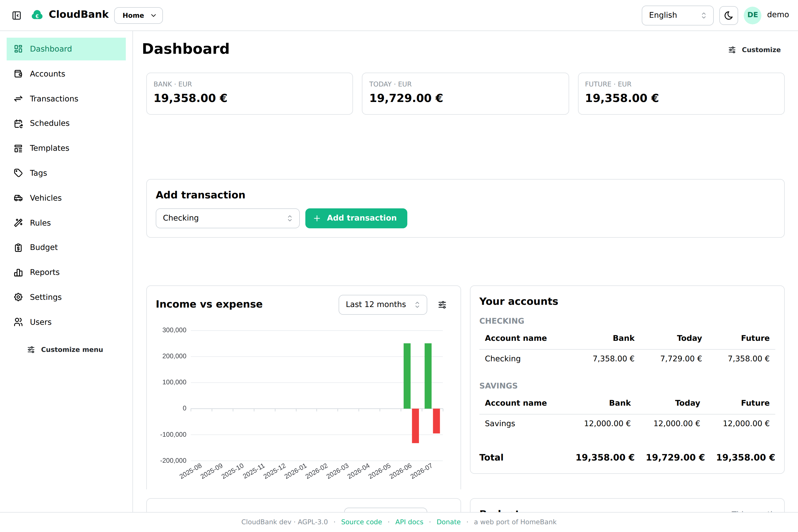Click the Total 19,729.00 € value
798x532 pixels.
click(675, 457)
